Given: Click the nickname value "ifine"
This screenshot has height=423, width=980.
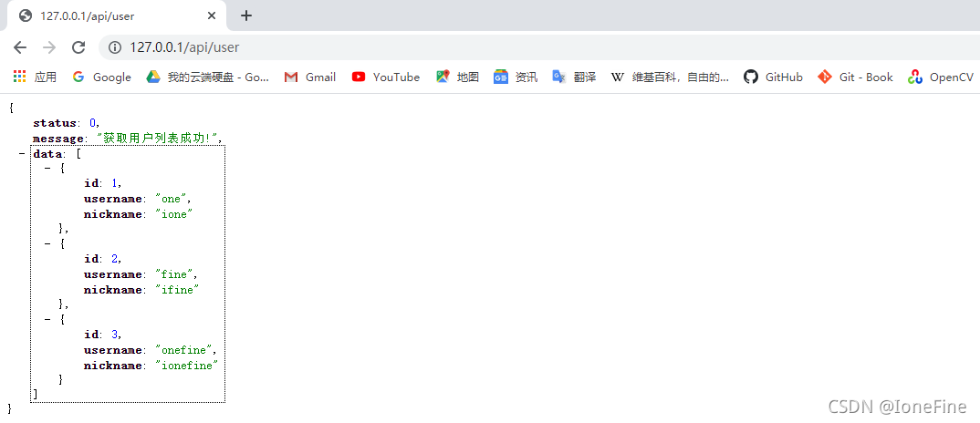Looking at the screenshot, I should [177, 289].
